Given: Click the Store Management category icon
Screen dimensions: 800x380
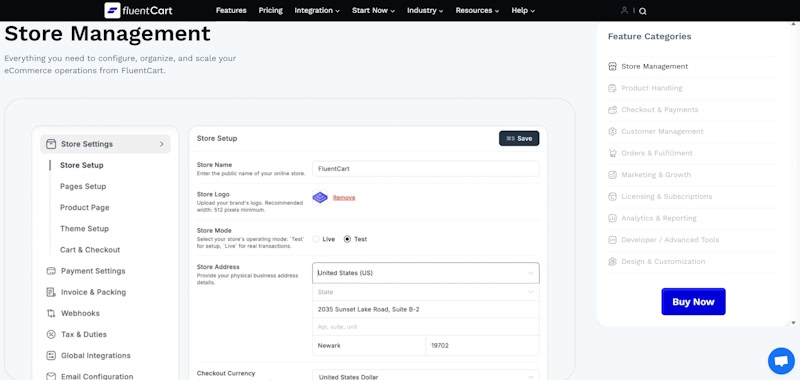Looking at the screenshot, I should 613,66.
